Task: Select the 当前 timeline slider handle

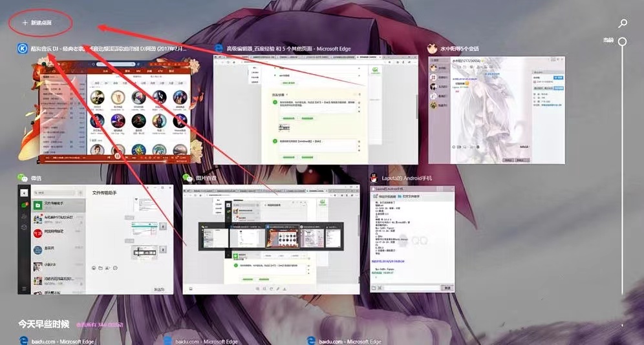Action: pos(623,41)
